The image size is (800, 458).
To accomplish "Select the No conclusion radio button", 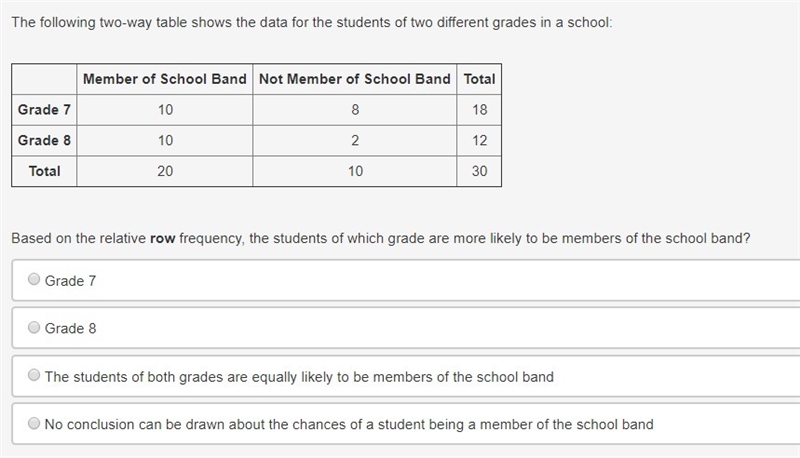I will 34,423.
